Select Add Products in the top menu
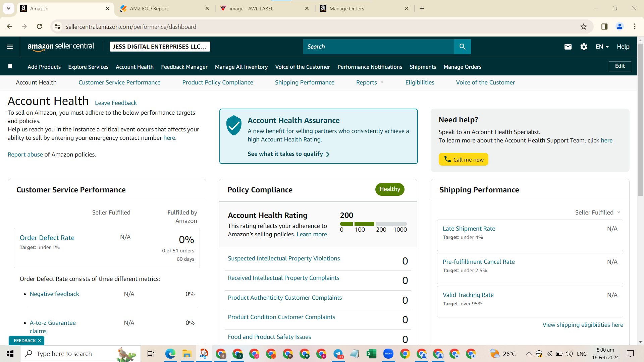 pos(44,67)
